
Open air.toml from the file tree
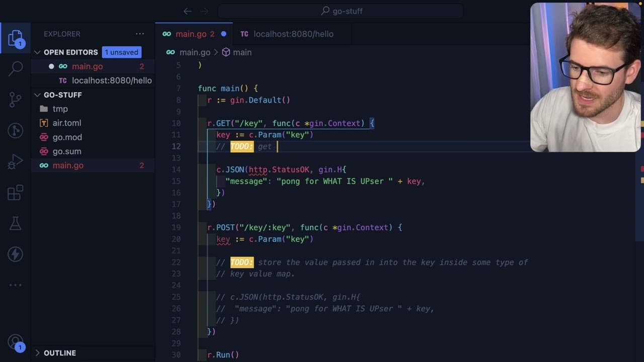click(66, 123)
